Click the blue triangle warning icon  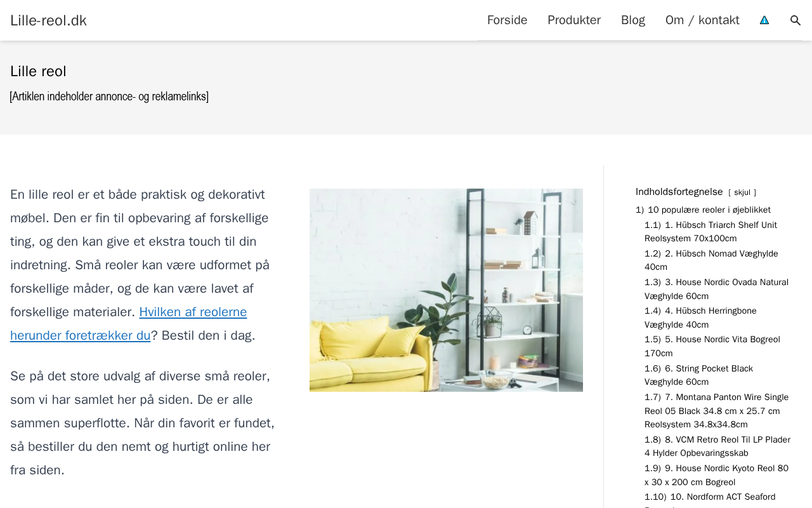tap(764, 20)
